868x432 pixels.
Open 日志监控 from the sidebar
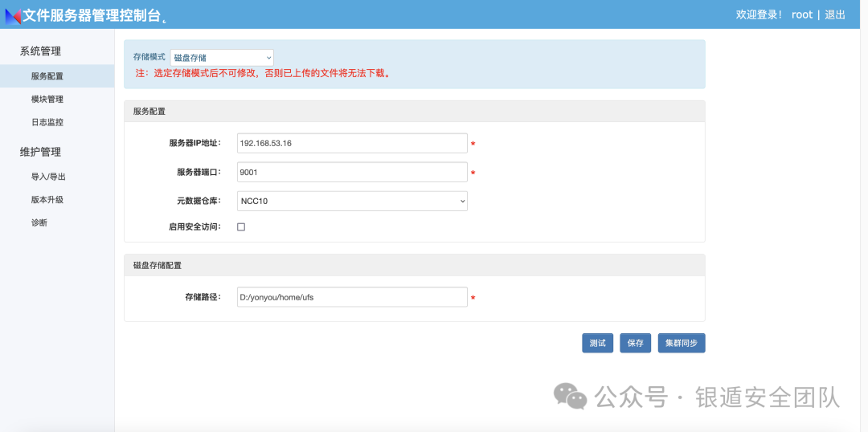click(x=47, y=123)
